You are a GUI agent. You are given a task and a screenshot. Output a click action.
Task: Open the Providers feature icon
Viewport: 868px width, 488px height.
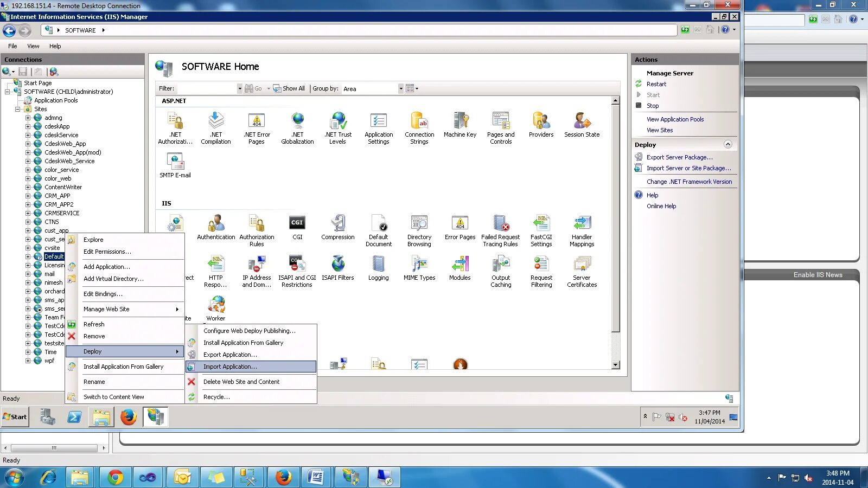point(541,125)
